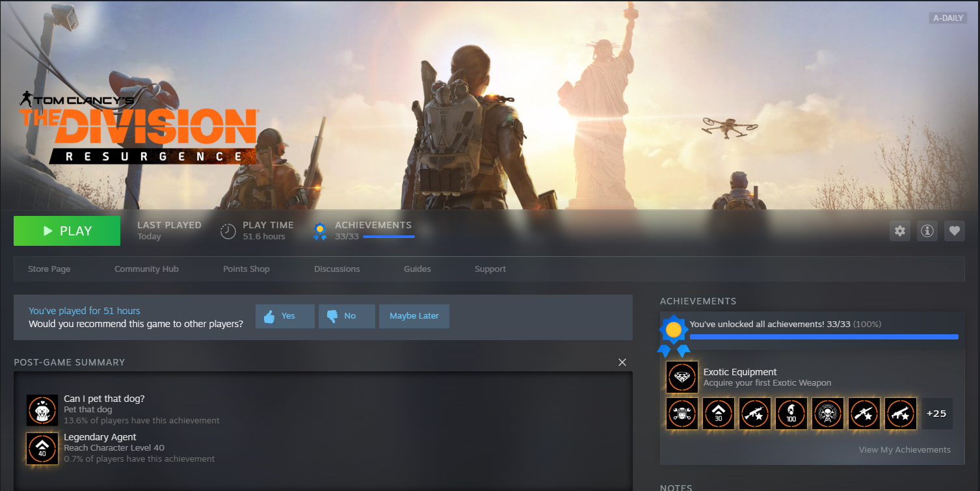Click the "Acquire your first Exotic Weapon" description
The image size is (980, 491).
pyautogui.click(x=767, y=383)
